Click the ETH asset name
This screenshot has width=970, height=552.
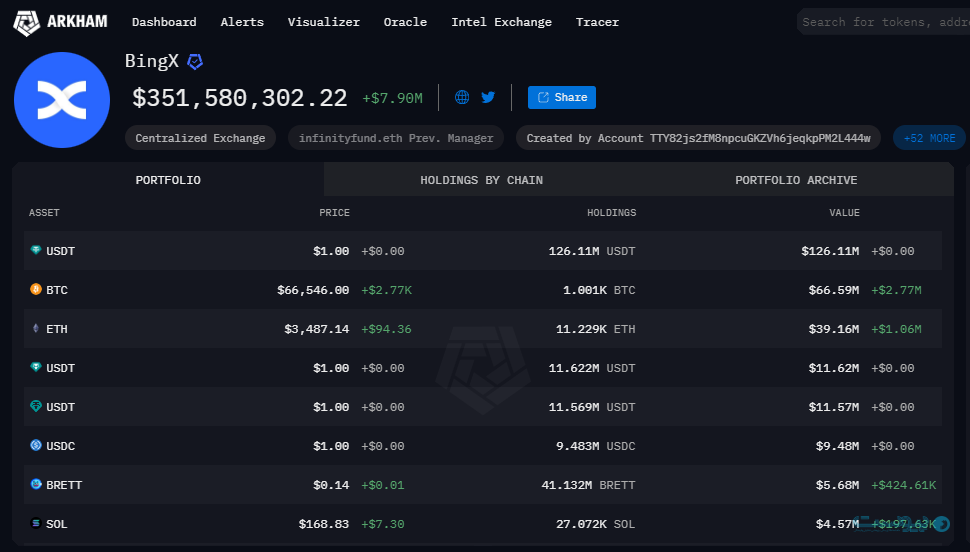click(57, 329)
